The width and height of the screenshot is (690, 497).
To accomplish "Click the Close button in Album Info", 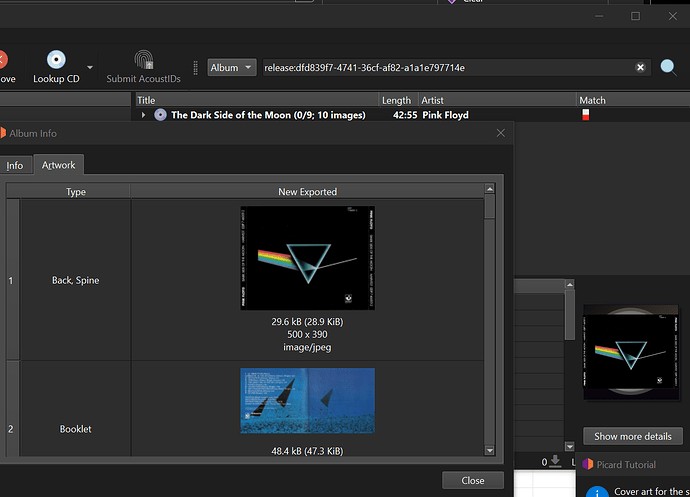I will coord(473,480).
